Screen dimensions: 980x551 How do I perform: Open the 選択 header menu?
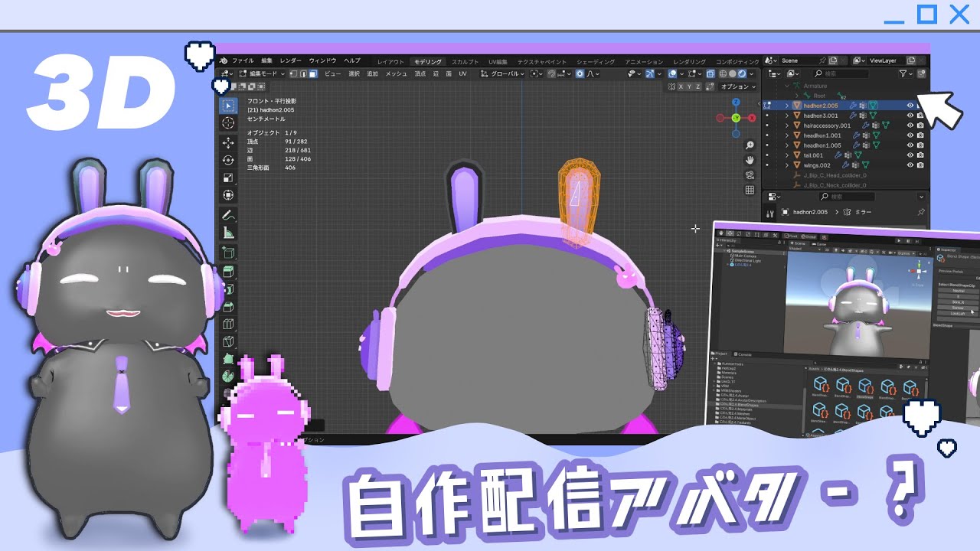[x=354, y=74]
